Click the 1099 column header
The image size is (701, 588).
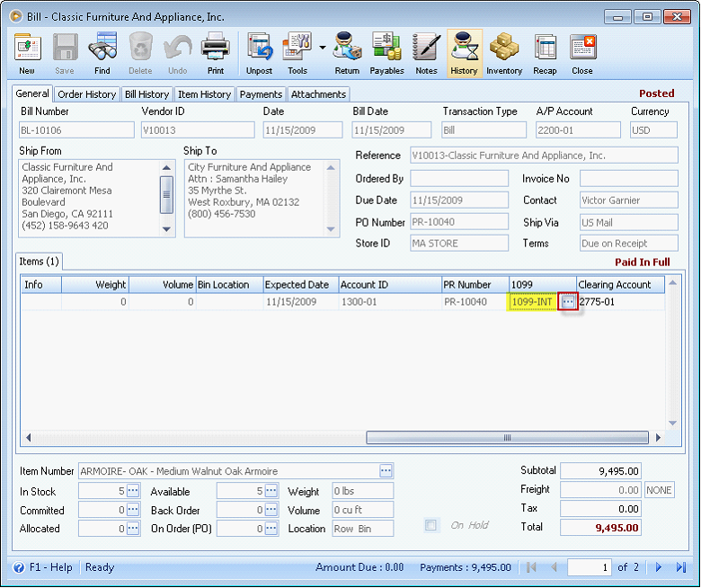click(x=542, y=285)
